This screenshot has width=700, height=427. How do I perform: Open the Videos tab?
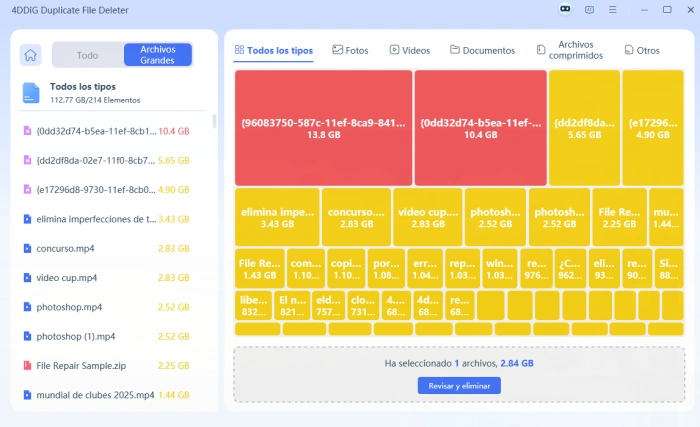[x=410, y=50]
